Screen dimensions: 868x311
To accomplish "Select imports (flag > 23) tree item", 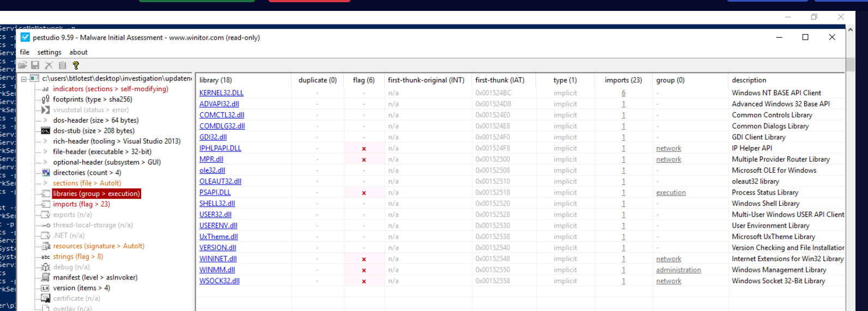I will (81, 204).
